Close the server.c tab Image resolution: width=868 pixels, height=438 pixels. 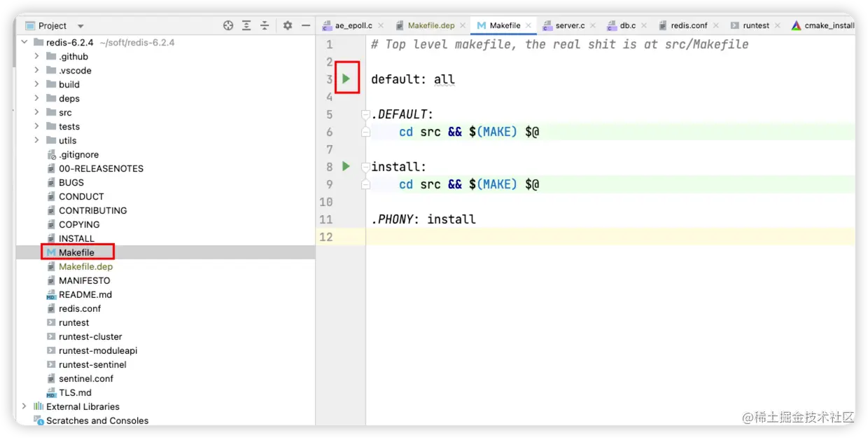[592, 26]
